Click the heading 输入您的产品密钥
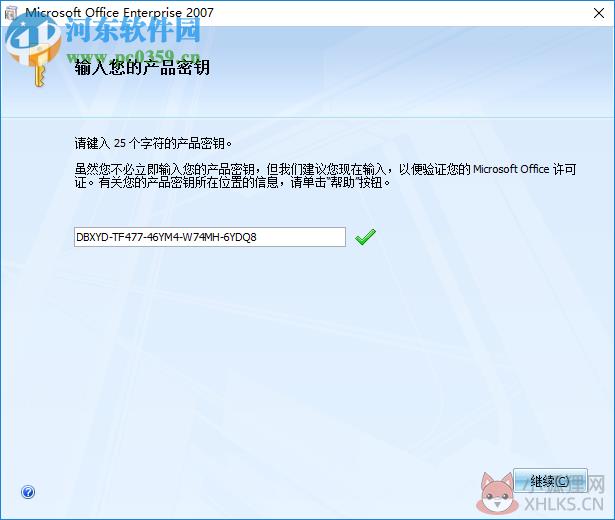This screenshot has width=615, height=520. (x=142, y=67)
